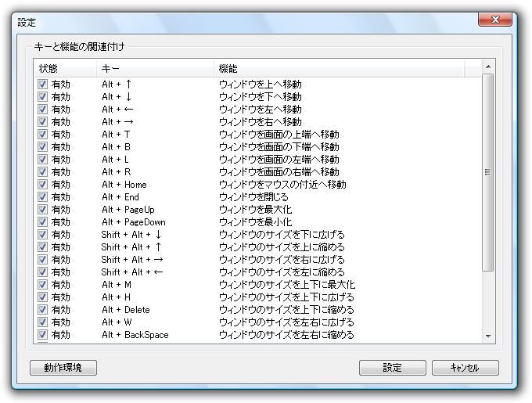Select ウィンドウを画面の上端へ移動 text
The width and height of the screenshot is (532, 403).
point(279,135)
